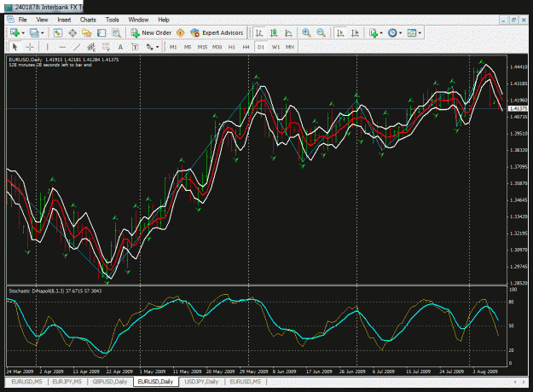Switch timeframe to MN monthly
The width and height of the screenshot is (533, 392).
tap(290, 47)
